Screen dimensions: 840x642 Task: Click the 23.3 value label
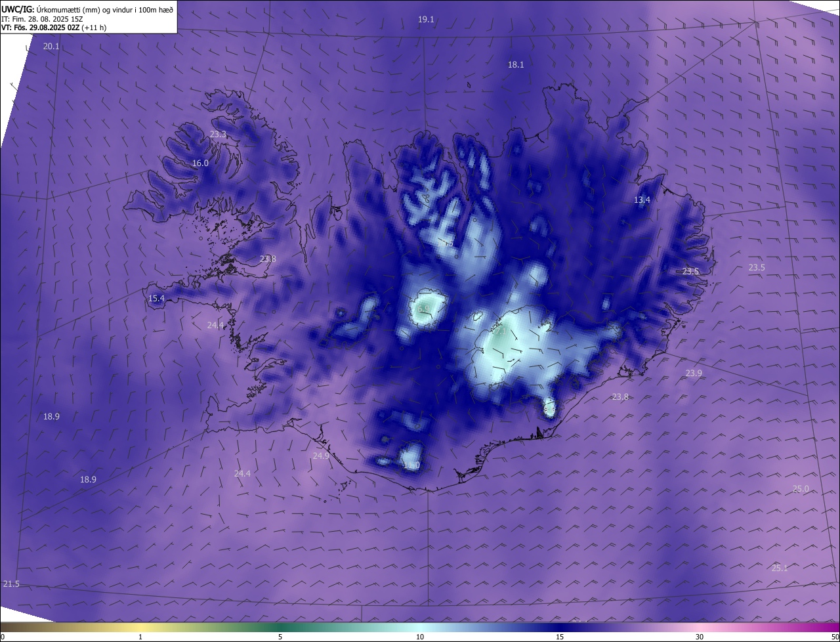[218, 135]
